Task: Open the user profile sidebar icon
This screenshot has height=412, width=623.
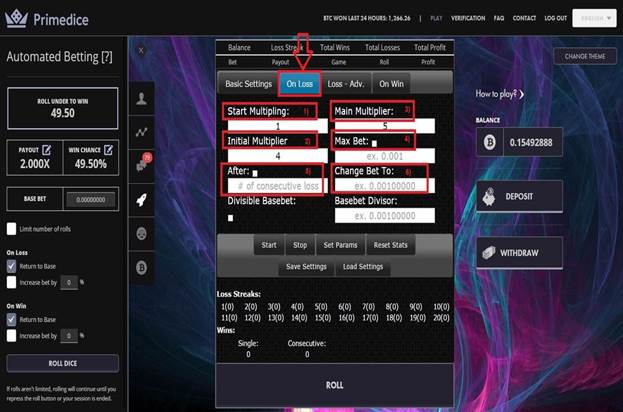Action: pyautogui.click(x=142, y=99)
